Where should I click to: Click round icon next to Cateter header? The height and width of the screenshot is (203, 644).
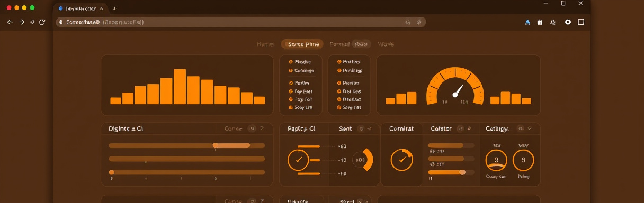click(460, 128)
